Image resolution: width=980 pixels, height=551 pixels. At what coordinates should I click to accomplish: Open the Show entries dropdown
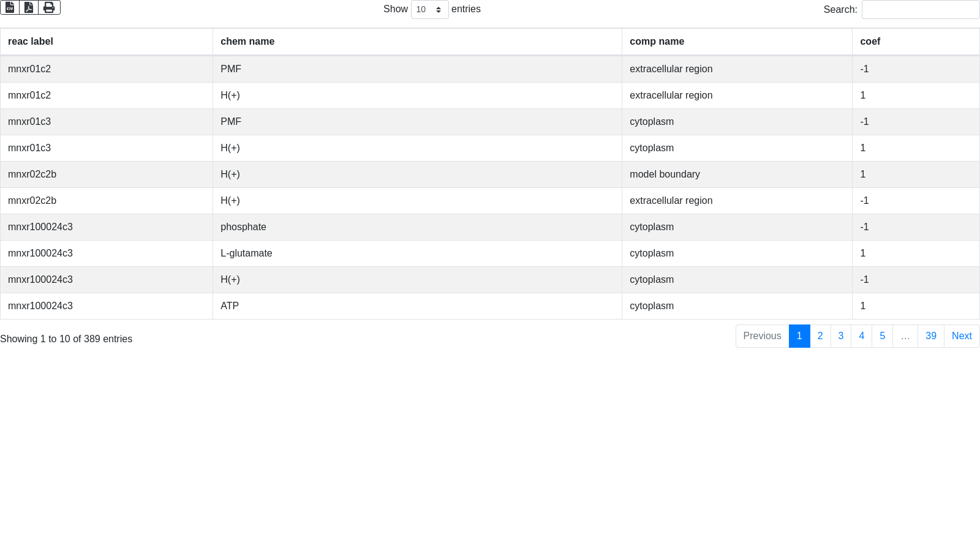(429, 9)
